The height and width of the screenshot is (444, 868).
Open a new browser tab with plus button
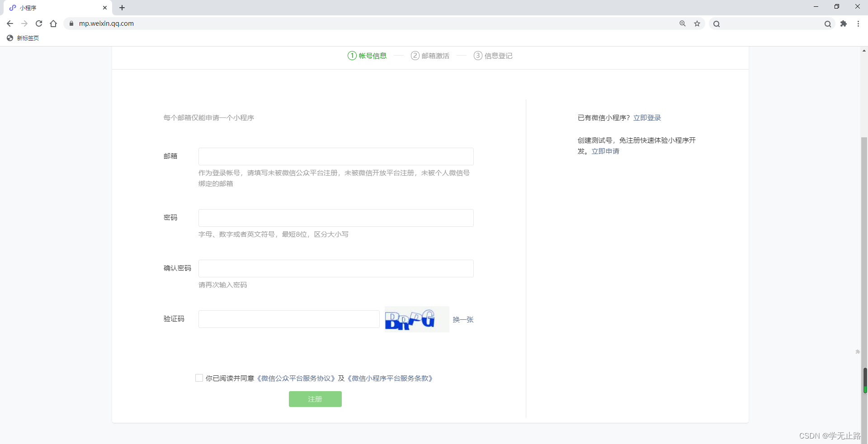(122, 8)
